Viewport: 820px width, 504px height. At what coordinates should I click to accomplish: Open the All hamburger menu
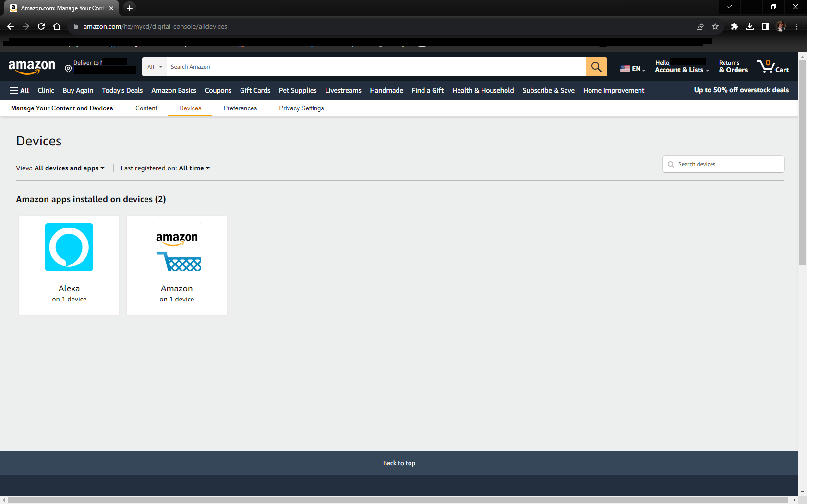point(19,91)
